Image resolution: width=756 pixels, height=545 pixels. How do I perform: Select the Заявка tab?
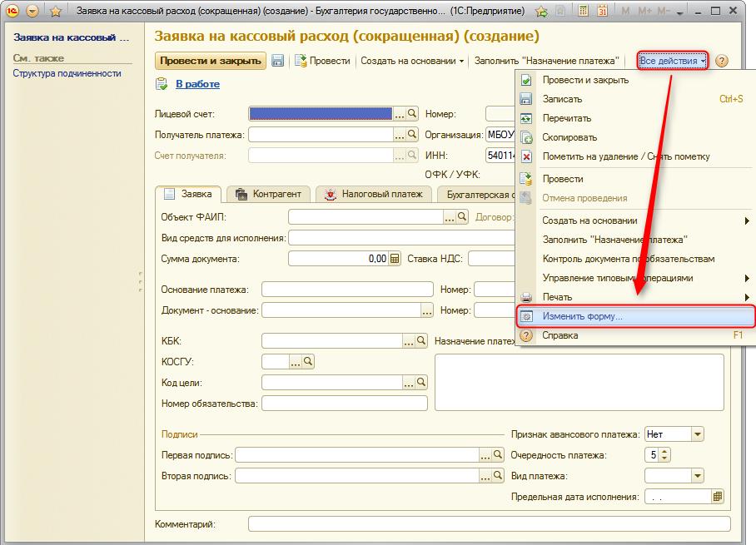tap(188, 194)
